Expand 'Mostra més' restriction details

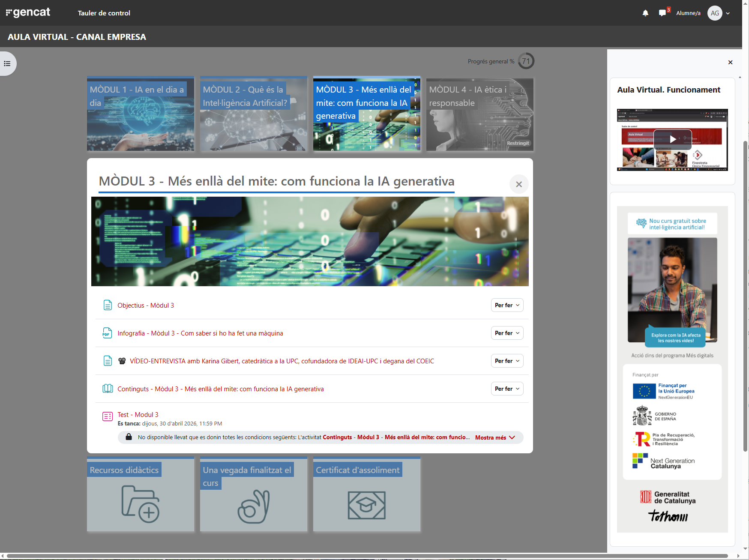[x=495, y=437]
